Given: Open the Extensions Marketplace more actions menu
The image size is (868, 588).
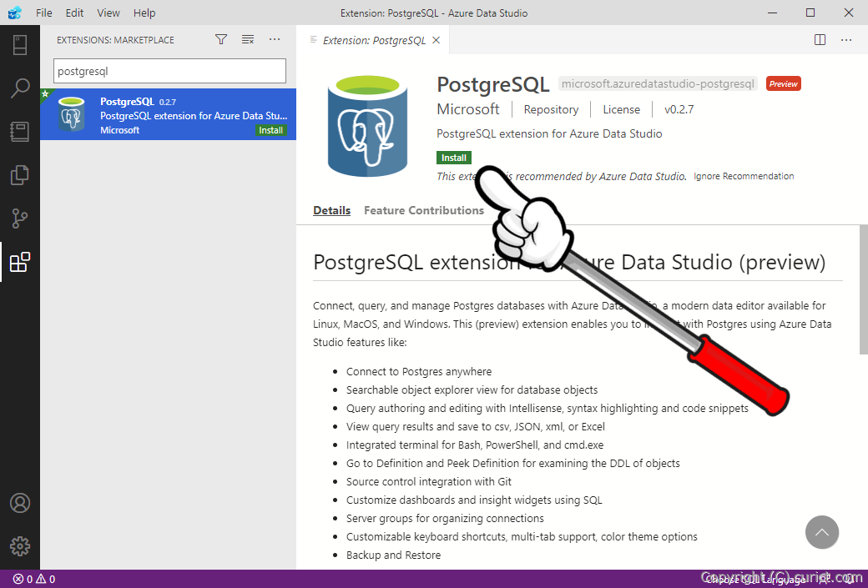Looking at the screenshot, I should [x=275, y=39].
